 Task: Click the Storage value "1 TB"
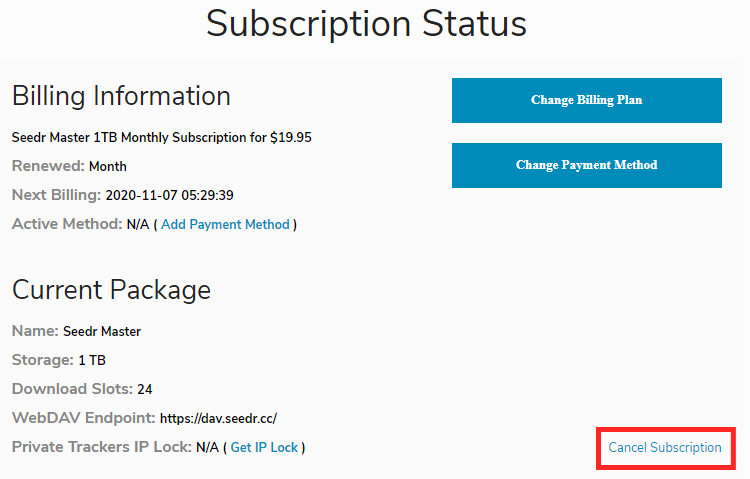(91, 360)
